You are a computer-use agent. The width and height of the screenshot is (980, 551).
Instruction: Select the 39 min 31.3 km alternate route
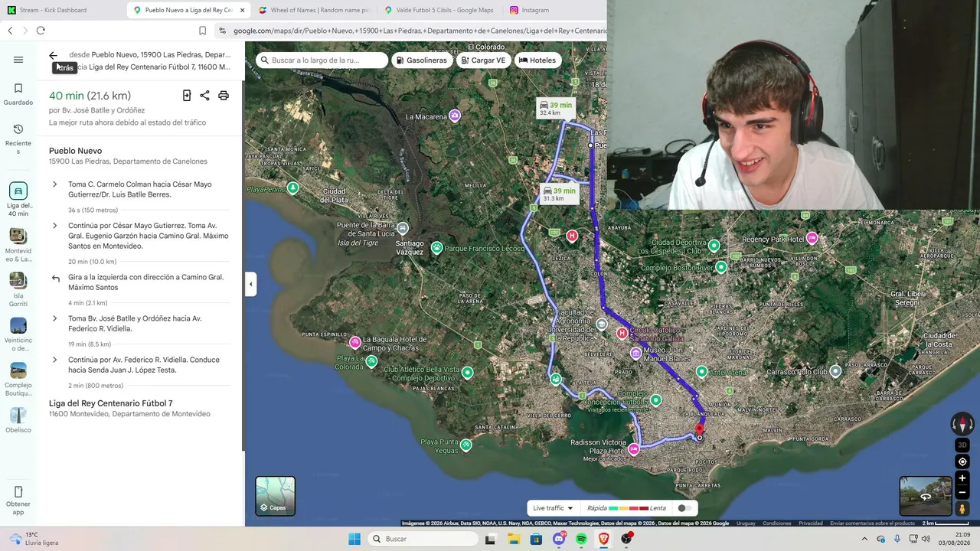click(558, 194)
